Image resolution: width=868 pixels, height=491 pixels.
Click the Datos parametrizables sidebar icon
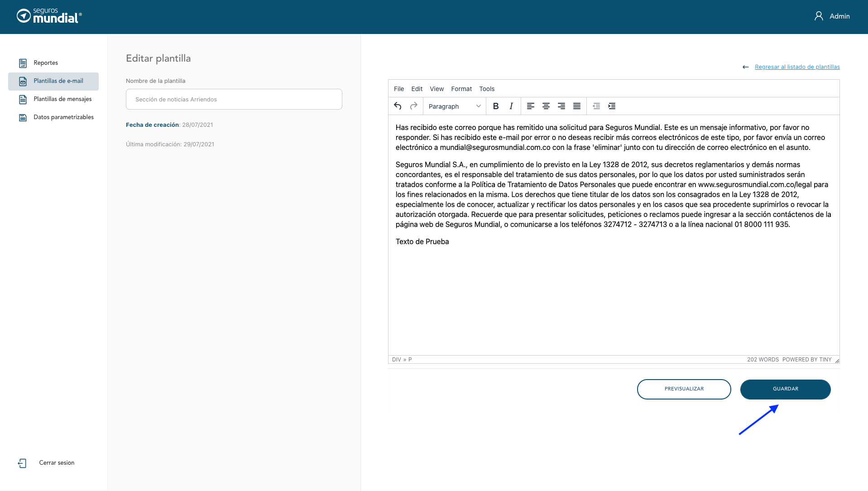click(x=23, y=117)
